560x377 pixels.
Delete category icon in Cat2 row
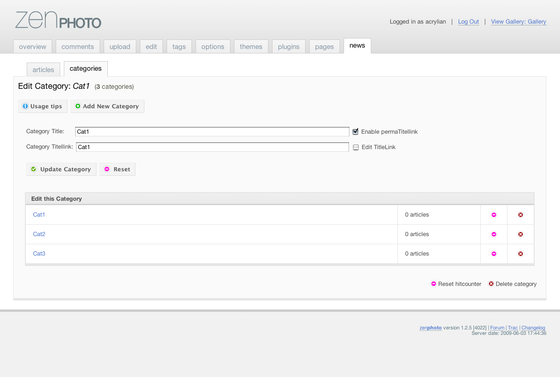520,234
